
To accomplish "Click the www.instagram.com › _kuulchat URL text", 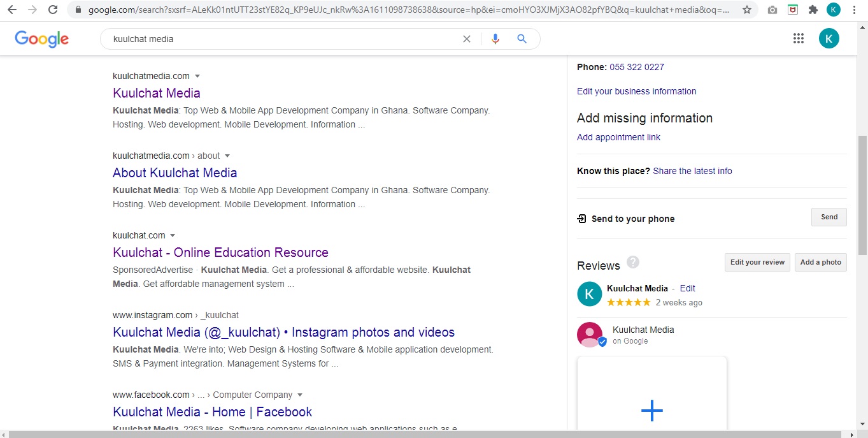I will point(176,315).
